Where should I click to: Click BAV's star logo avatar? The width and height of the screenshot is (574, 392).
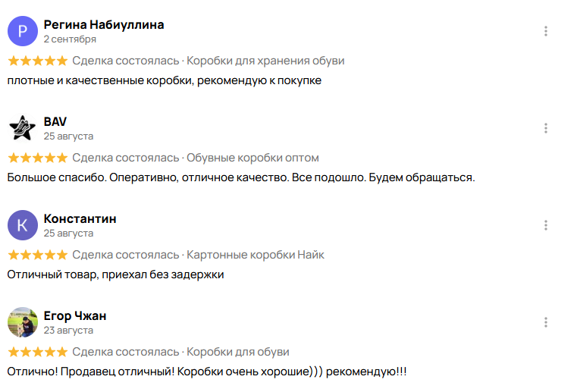pos(22,128)
